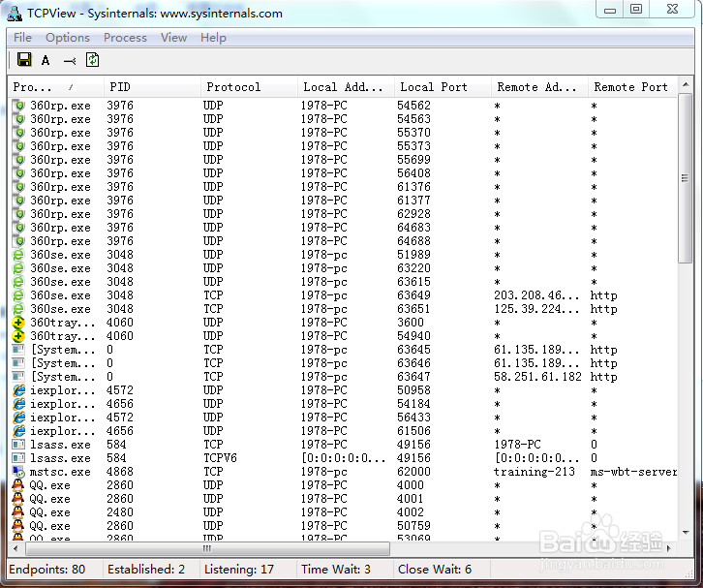Click Endpoints: 80 in status bar
Screen dimensions: 703x588
(47, 570)
